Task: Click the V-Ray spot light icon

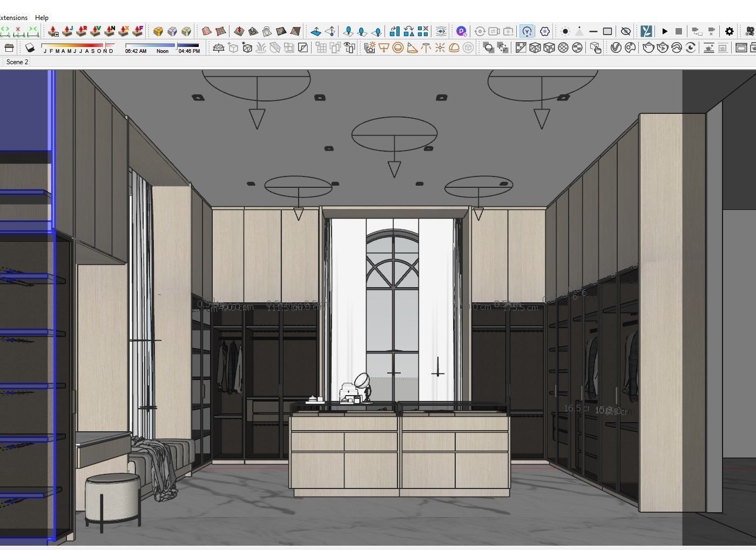Action: 412,48
